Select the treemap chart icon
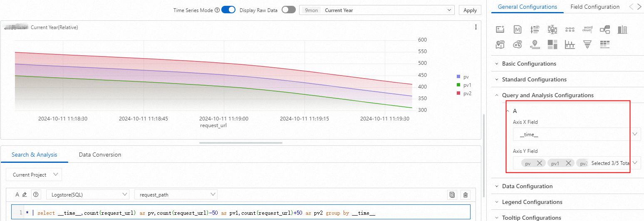Screen dimensions: 644x221 click(552, 44)
